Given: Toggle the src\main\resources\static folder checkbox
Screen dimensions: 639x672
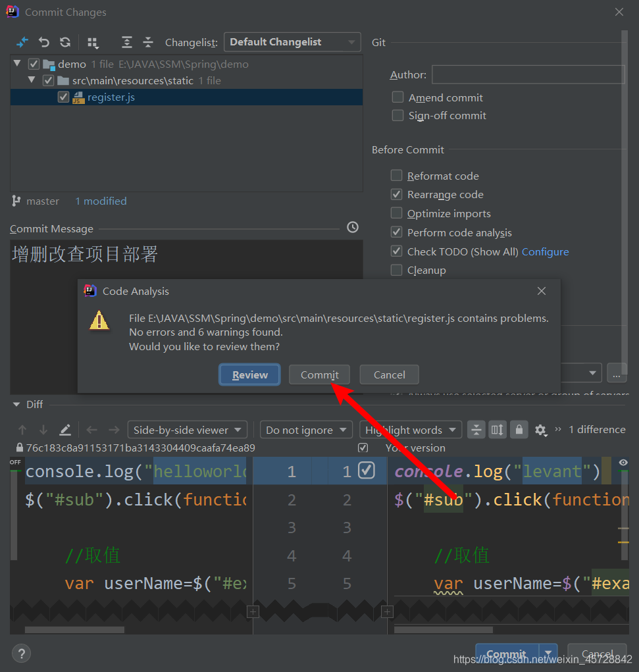Looking at the screenshot, I should 49,80.
